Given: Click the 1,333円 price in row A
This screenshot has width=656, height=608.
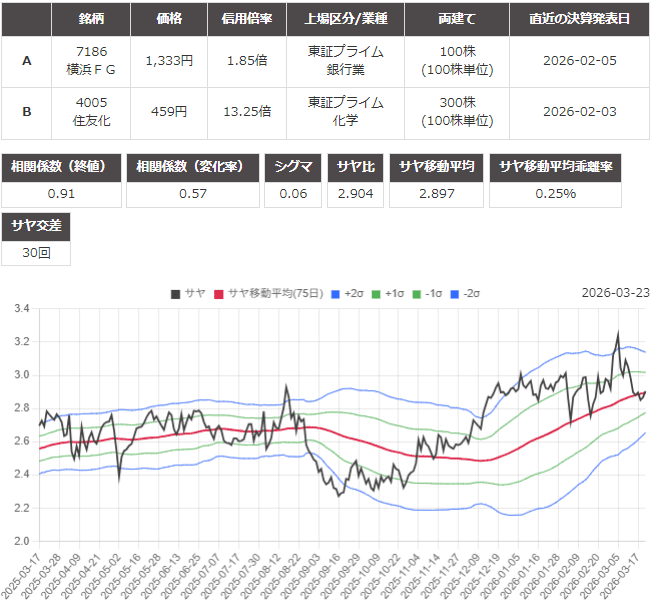Looking at the screenshot, I should point(168,60).
